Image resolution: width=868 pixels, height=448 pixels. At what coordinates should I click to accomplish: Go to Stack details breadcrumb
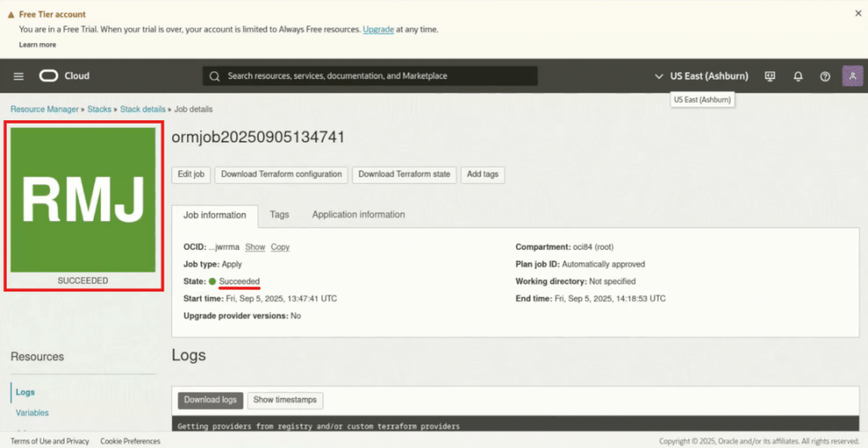pyautogui.click(x=142, y=109)
